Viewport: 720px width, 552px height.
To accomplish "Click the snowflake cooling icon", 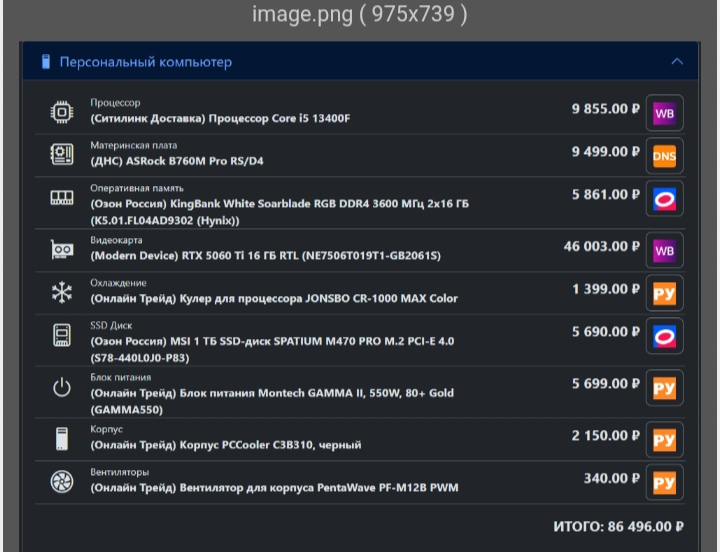I will click(62, 292).
